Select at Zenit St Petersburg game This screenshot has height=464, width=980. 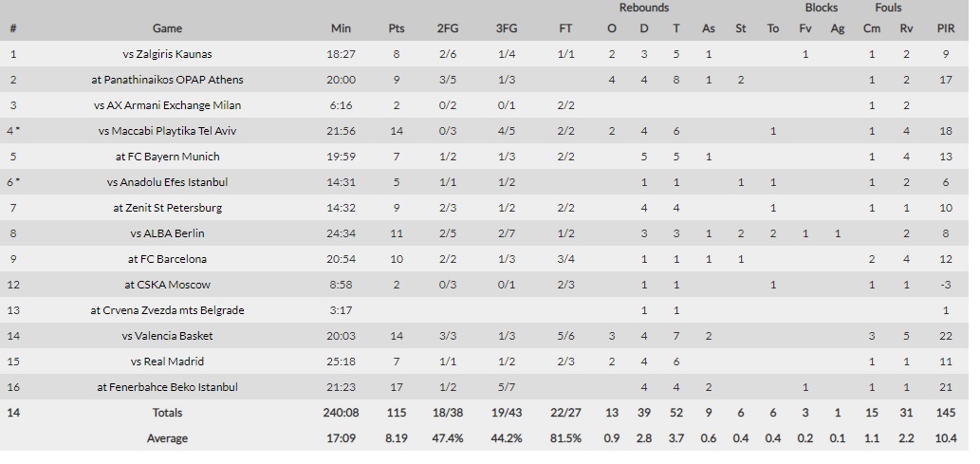coord(167,208)
